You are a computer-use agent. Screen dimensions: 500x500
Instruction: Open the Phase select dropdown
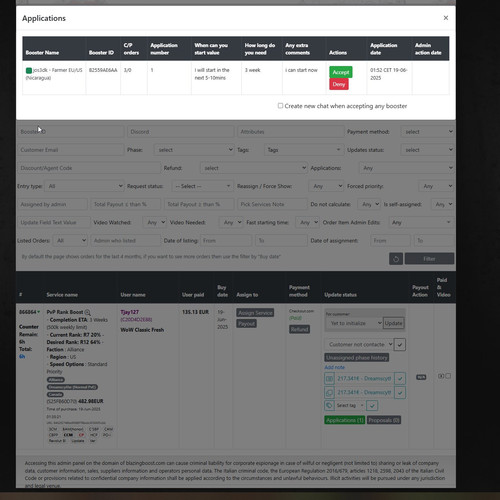click(194, 150)
